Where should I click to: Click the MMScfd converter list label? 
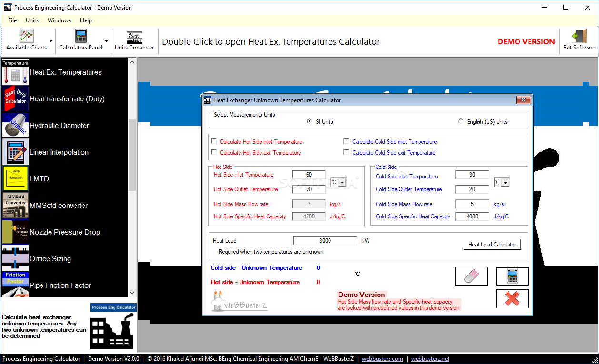coord(59,206)
